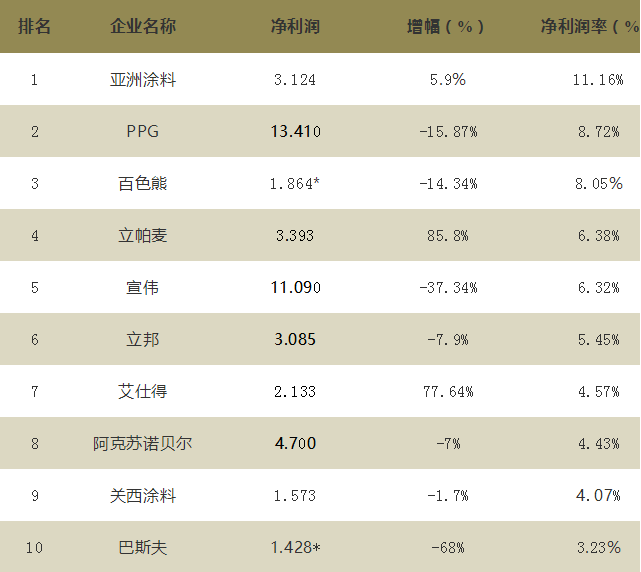This screenshot has height=572, width=641.
Task: Click company name 艾仕得
Action: point(142,392)
